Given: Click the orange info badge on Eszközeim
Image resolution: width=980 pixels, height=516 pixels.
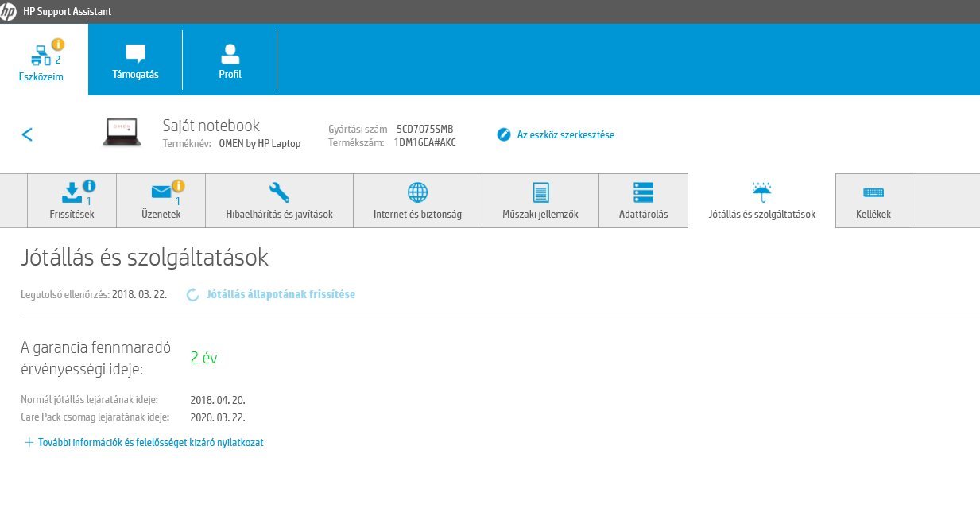Looking at the screenshot, I should (x=57, y=45).
